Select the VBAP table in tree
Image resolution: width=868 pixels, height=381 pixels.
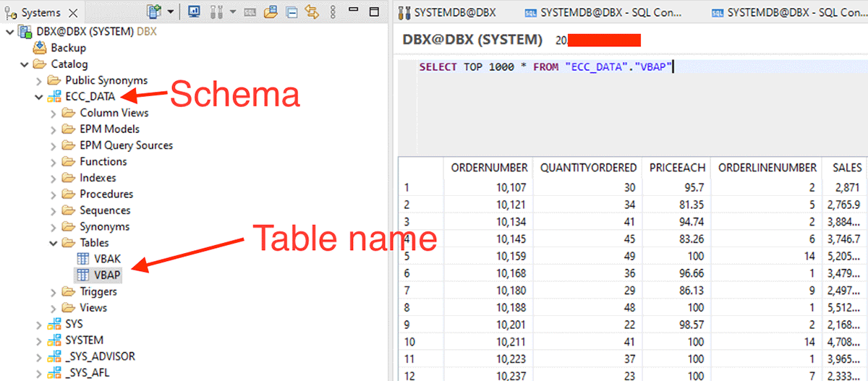tap(107, 275)
